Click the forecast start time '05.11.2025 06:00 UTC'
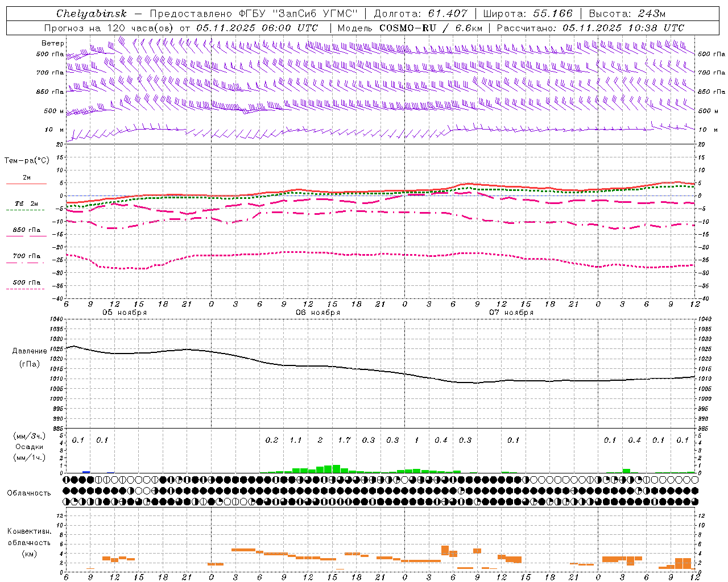Image resolution: width=728 pixels, height=582 pixels. (x=257, y=28)
